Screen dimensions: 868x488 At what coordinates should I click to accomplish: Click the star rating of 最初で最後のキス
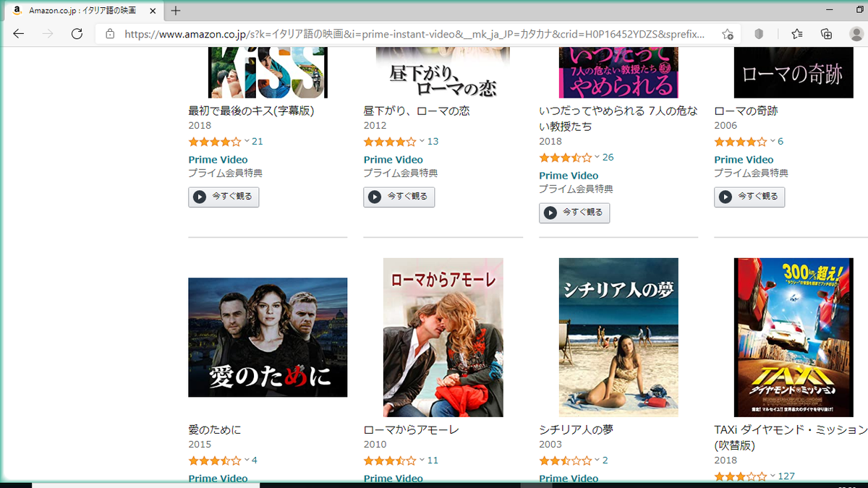(215, 141)
